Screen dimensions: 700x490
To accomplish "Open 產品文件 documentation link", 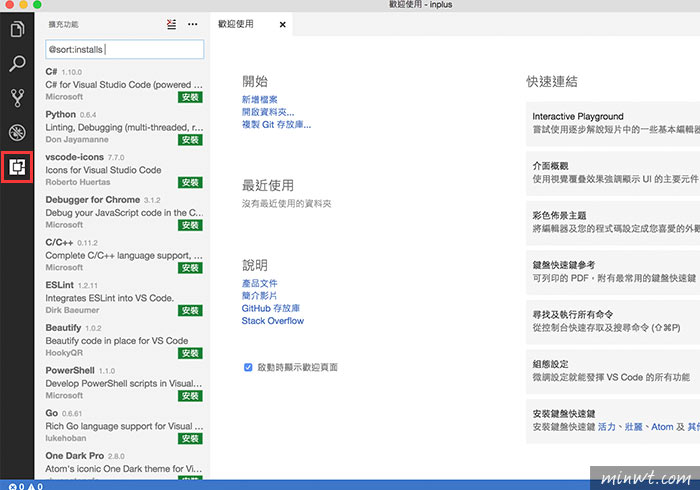I will pos(259,283).
